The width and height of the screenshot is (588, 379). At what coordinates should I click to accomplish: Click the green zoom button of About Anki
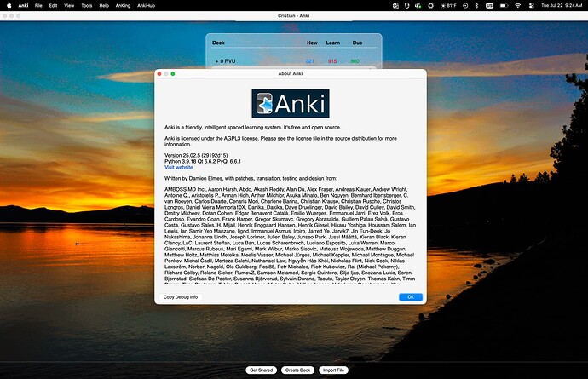pyautogui.click(x=173, y=74)
